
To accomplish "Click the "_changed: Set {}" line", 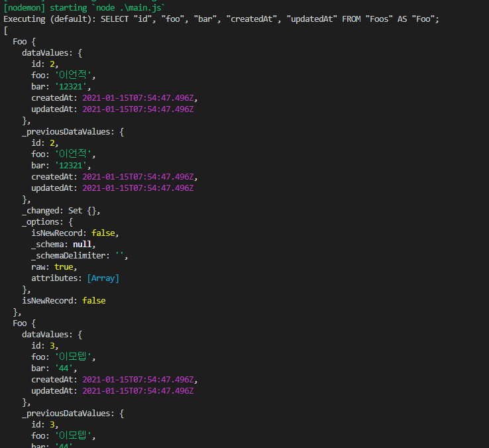I will [x=61, y=211].
